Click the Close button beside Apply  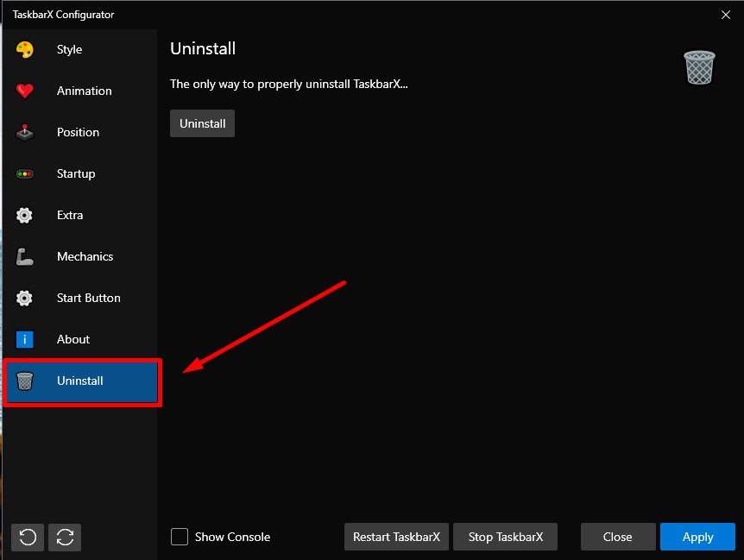(x=617, y=537)
